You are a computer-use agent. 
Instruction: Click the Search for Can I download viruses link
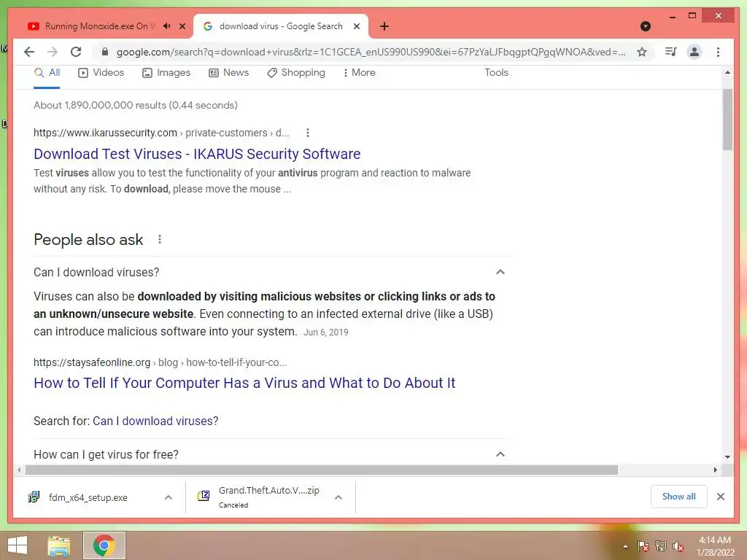click(155, 421)
